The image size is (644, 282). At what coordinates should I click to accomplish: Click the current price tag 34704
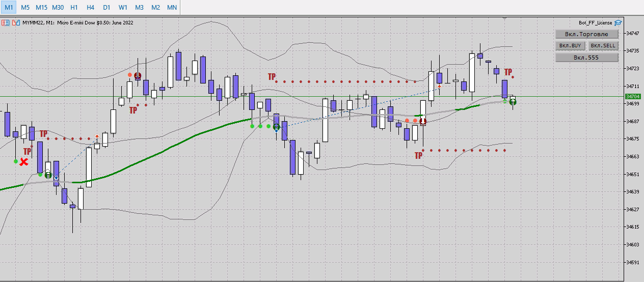pyautogui.click(x=632, y=96)
